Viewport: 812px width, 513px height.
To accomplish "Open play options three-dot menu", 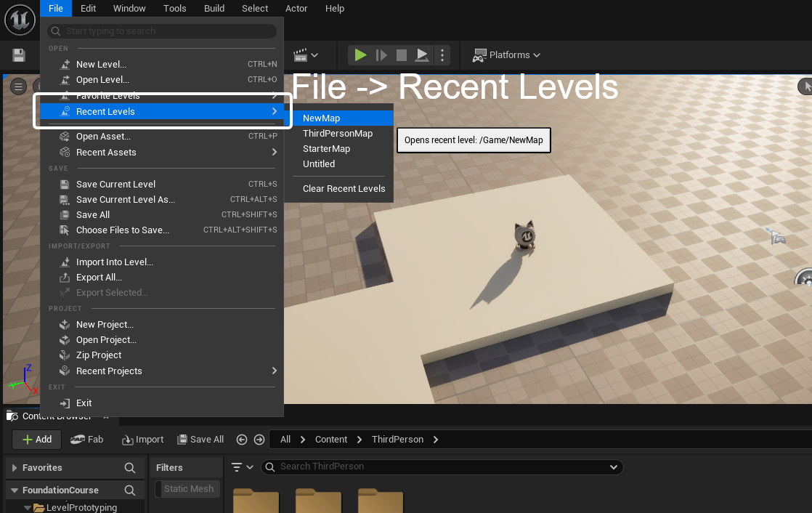I will click(x=442, y=55).
